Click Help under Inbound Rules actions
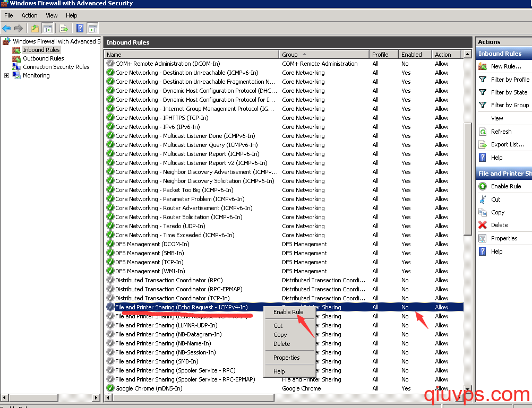 pyautogui.click(x=497, y=158)
